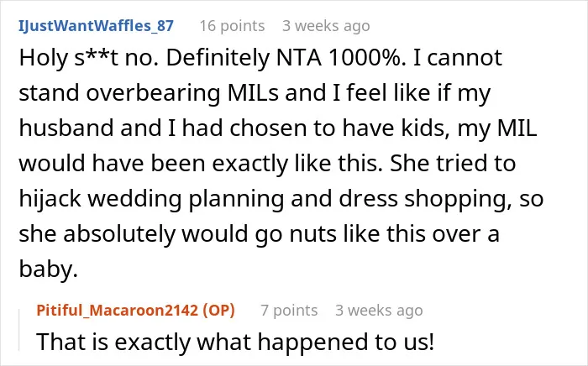Image resolution: width=588 pixels, height=366 pixels.
Task: Open Pitiful_Macaroon2142 username link
Action: click(118, 311)
